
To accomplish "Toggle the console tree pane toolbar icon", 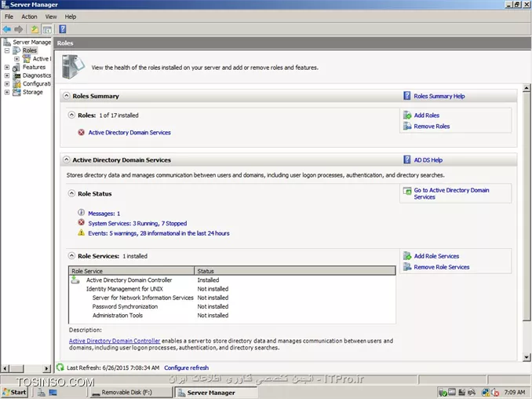I will click(x=47, y=29).
